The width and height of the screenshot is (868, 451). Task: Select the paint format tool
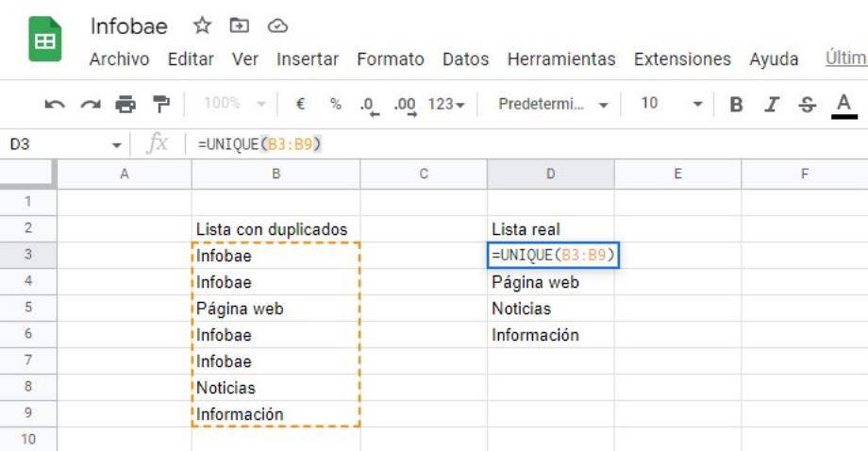click(161, 104)
